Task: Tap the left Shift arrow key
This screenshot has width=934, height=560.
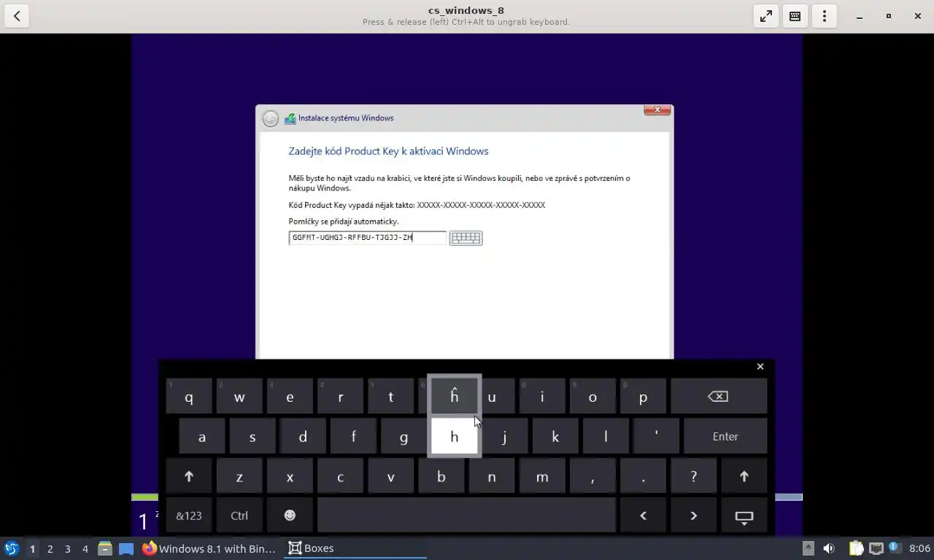Action: tap(189, 476)
